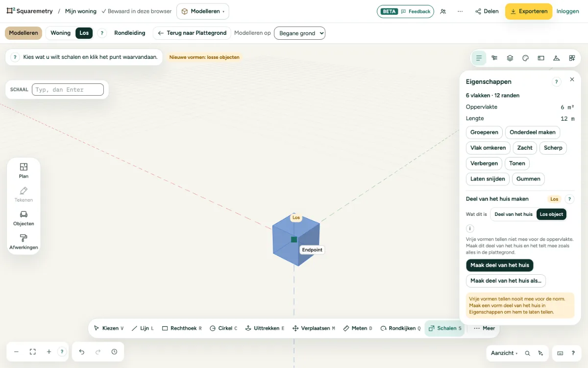
Task: Click 'Terug naar Plattegrond' button
Action: click(x=192, y=33)
